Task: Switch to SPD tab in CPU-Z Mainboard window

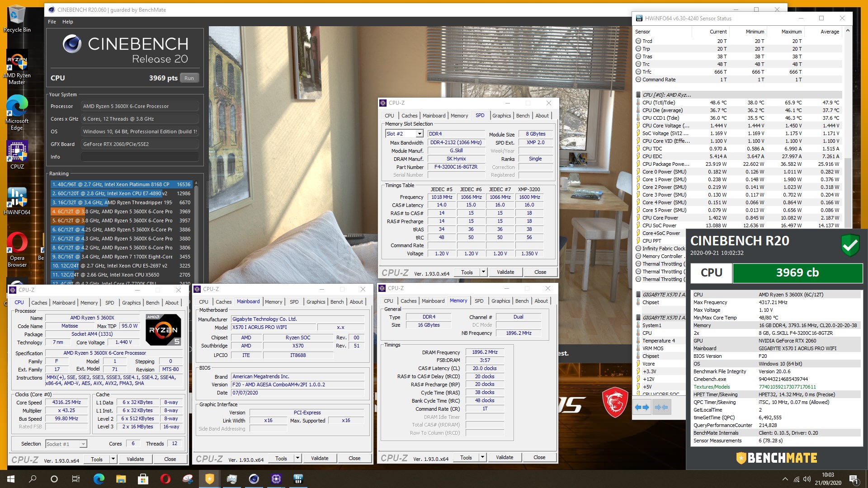Action: (x=294, y=302)
